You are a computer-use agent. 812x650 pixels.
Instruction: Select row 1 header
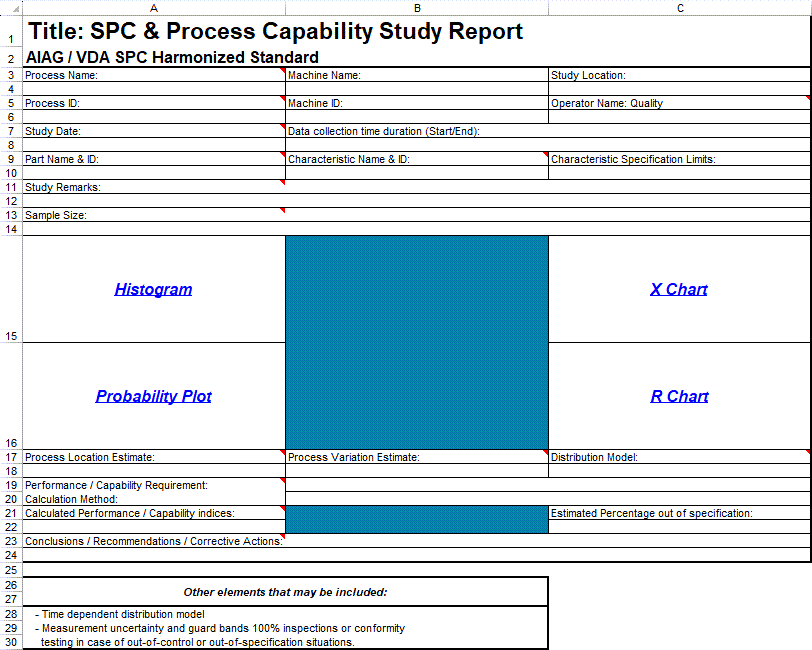pyautogui.click(x=11, y=31)
